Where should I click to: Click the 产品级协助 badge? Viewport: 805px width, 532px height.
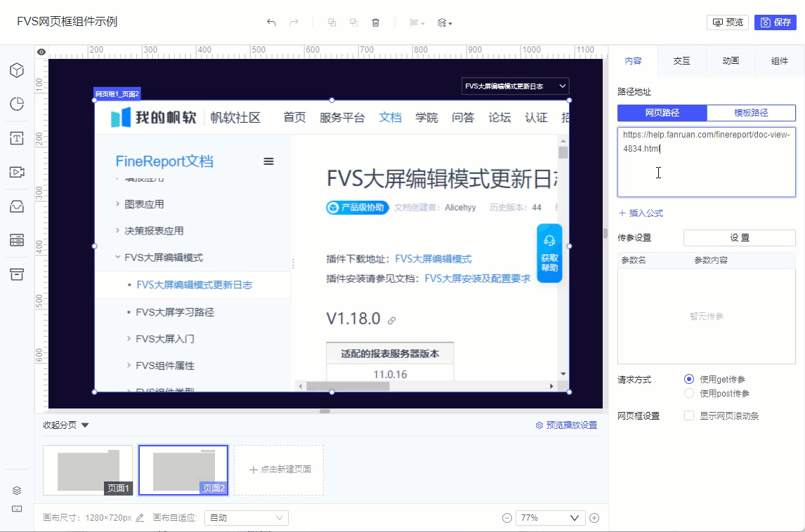point(358,207)
